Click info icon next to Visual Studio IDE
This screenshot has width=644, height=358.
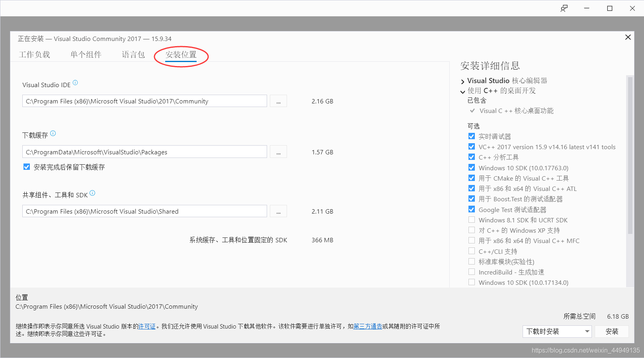click(x=75, y=83)
